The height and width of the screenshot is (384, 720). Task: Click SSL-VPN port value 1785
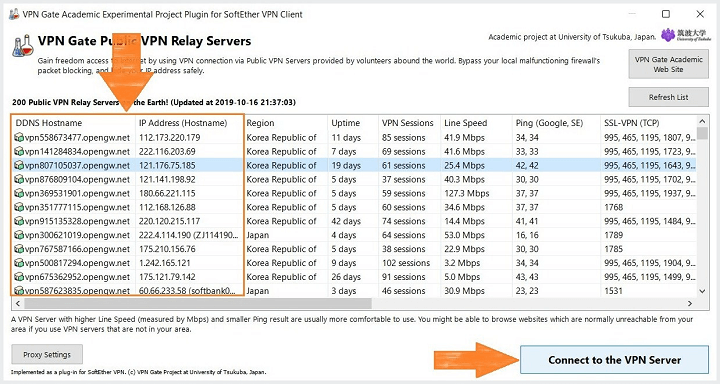point(613,249)
